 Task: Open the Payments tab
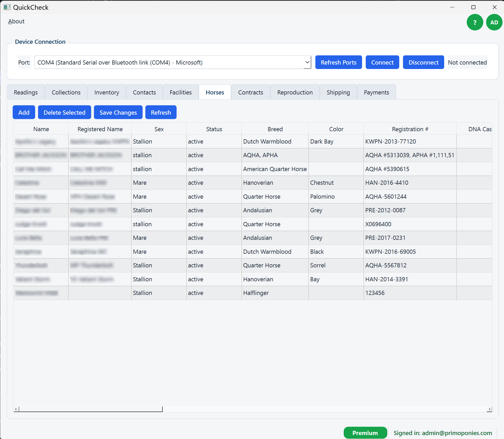376,92
